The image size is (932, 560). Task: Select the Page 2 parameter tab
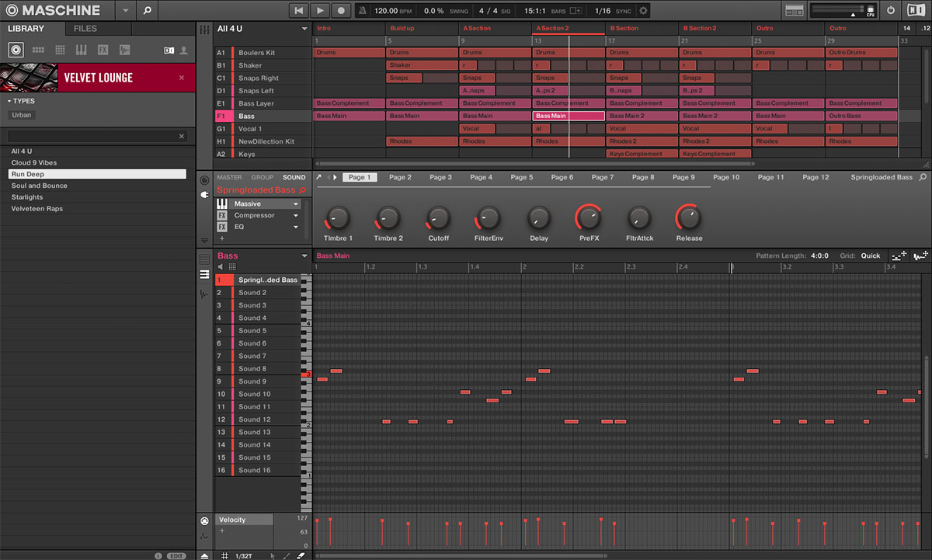pos(400,177)
